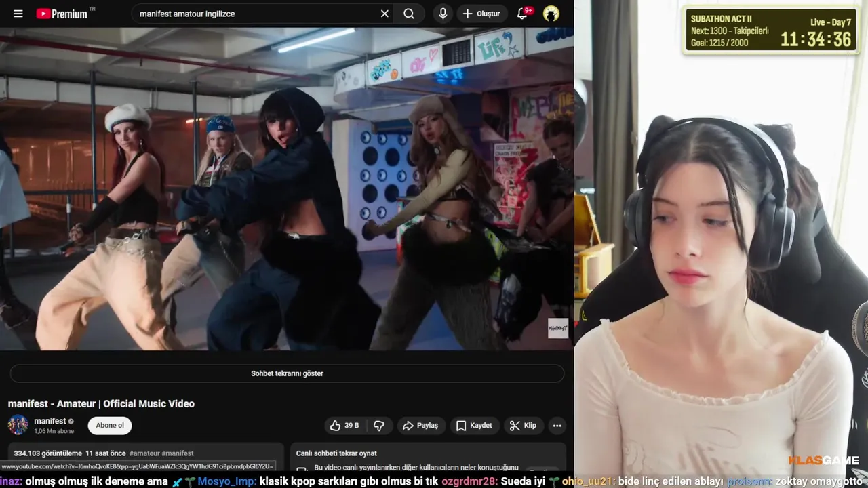Share the video via Paylaş
The height and width of the screenshot is (488, 868).
click(420, 426)
